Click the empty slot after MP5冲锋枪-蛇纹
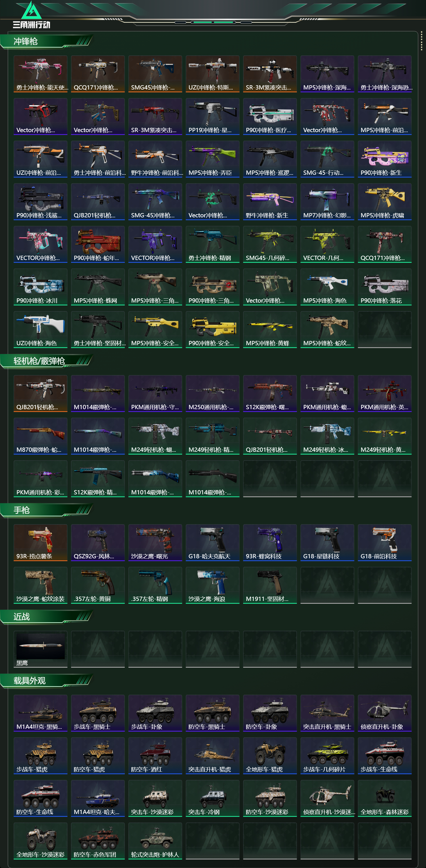 tap(385, 329)
